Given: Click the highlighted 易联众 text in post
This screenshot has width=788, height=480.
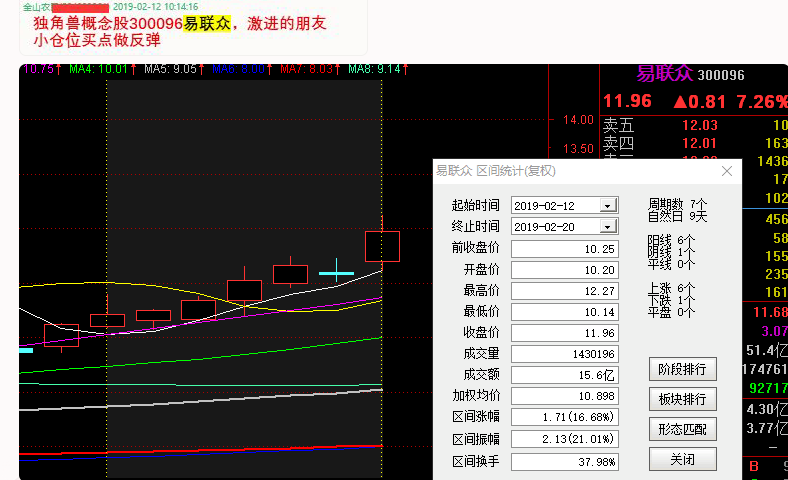Looking at the screenshot, I should click(x=207, y=23).
